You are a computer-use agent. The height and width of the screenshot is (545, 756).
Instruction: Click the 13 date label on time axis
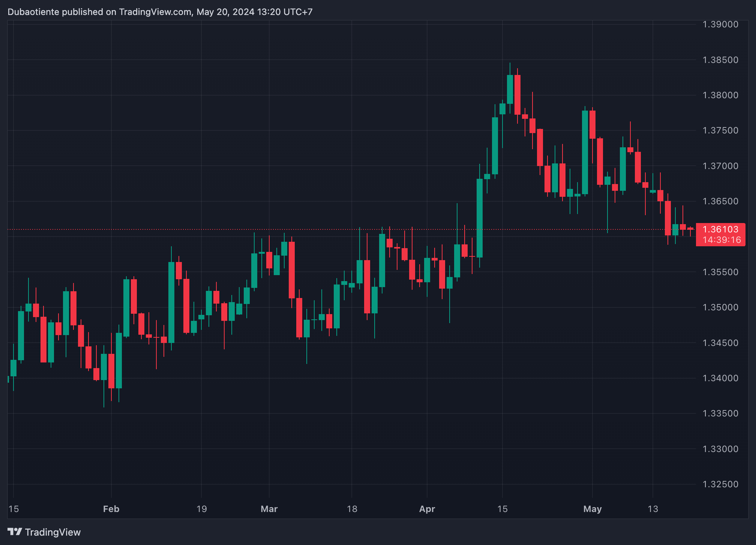(x=653, y=509)
